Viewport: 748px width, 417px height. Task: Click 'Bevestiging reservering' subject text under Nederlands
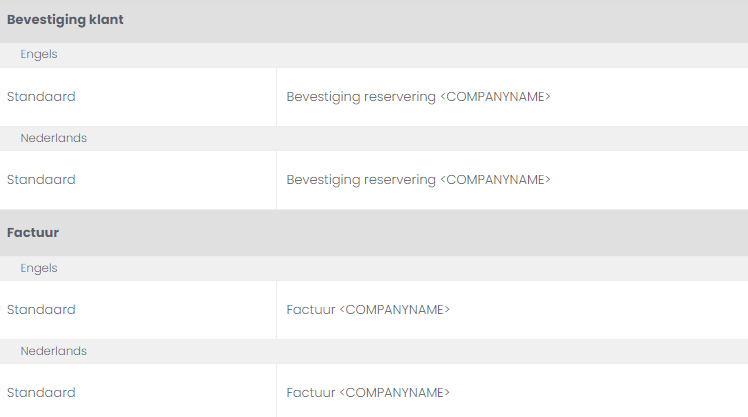click(361, 180)
